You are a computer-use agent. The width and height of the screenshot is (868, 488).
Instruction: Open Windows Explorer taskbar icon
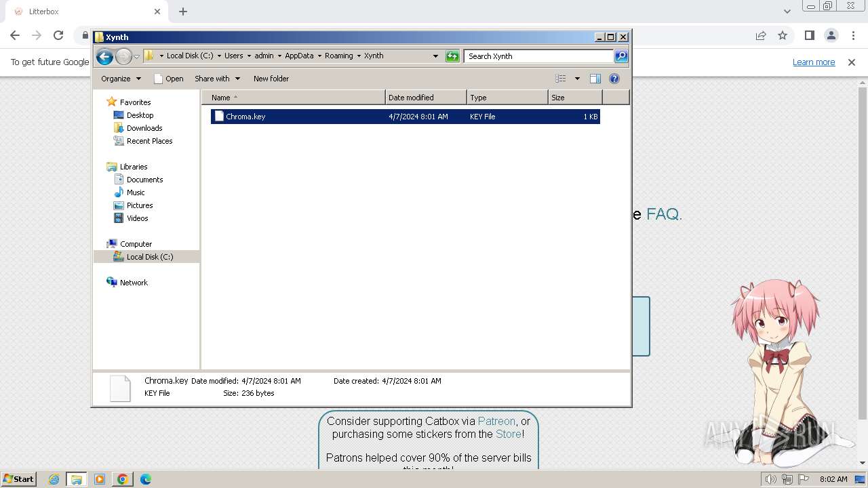tap(77, 479)
